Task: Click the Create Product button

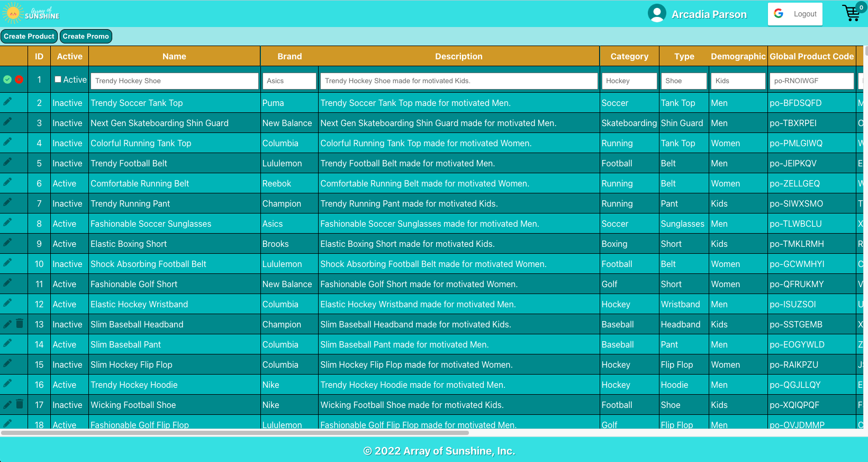Action: pos(29,36)
